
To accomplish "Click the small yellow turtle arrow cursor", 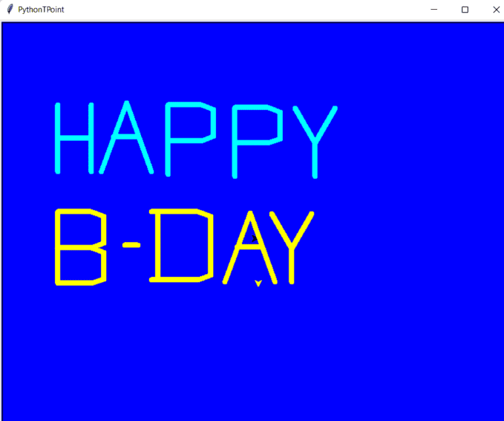I will tap(258, 283).
